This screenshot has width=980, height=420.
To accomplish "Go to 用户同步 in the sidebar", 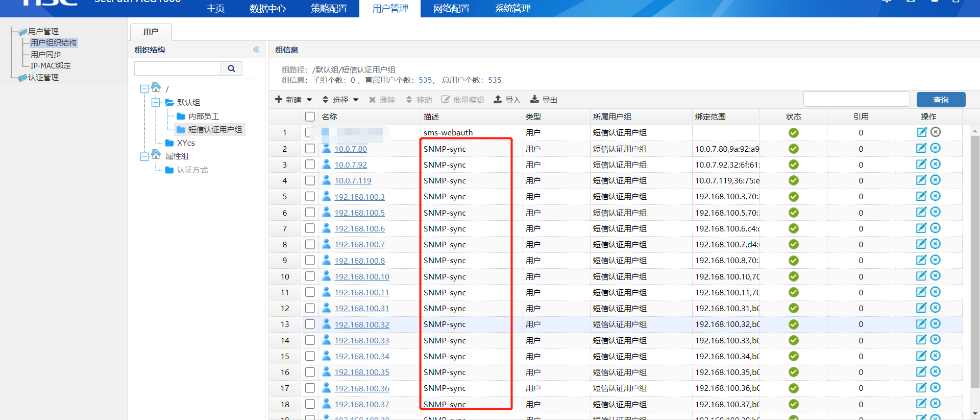I will [x=46, y=54].
